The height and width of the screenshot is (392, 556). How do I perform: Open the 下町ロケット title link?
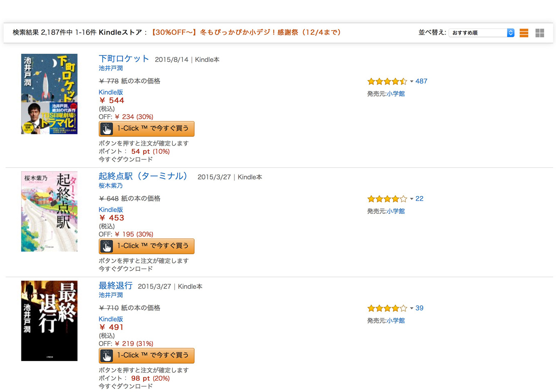124,58
